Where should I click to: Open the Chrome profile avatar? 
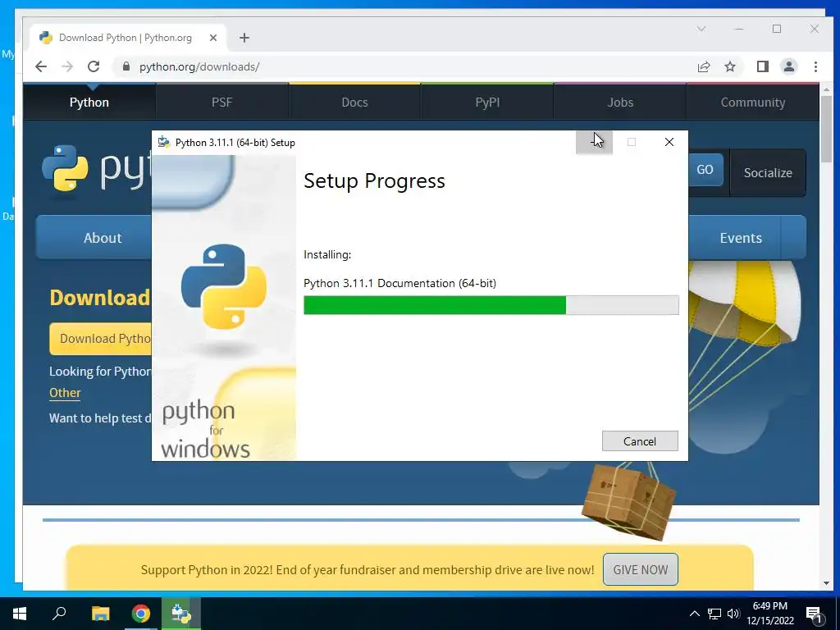tap(789, 66)
